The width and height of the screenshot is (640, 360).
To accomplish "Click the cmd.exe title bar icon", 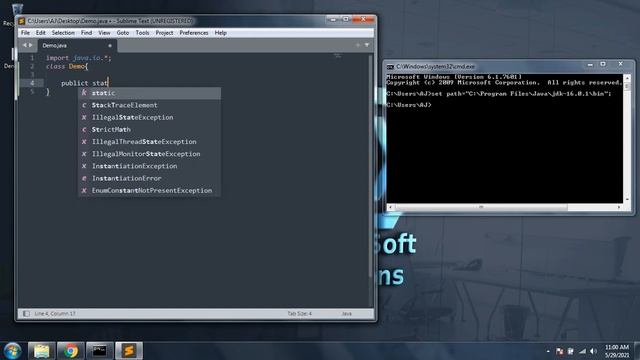I will pyautogui.click(x=390, y=67).
